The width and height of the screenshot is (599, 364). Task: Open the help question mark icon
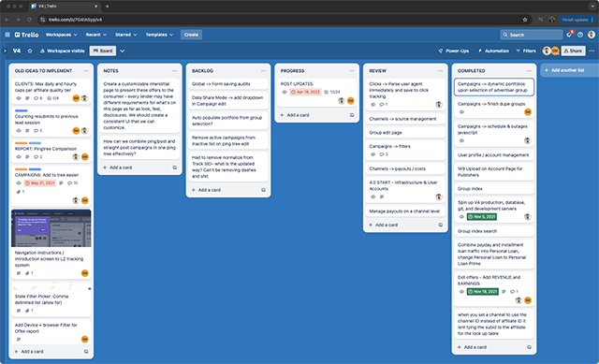(x=580, y=35)
